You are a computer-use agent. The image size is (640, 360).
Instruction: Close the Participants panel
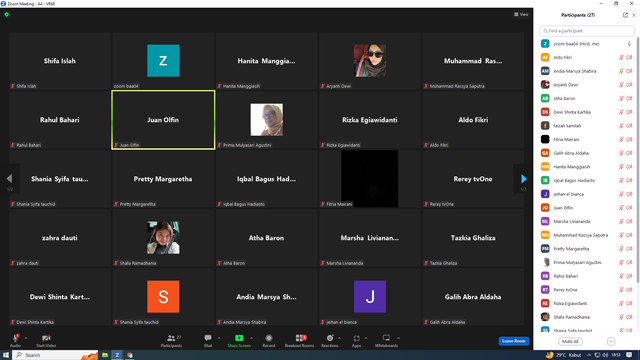point(634,15)
